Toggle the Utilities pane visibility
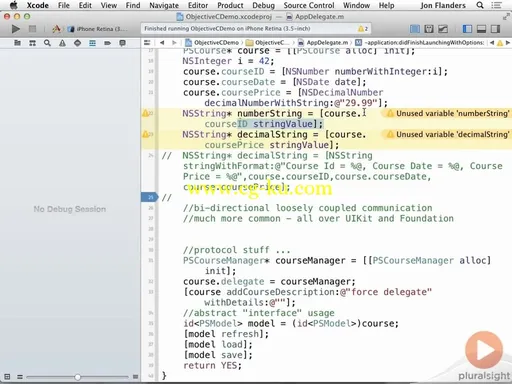 (x=496, y=29)
